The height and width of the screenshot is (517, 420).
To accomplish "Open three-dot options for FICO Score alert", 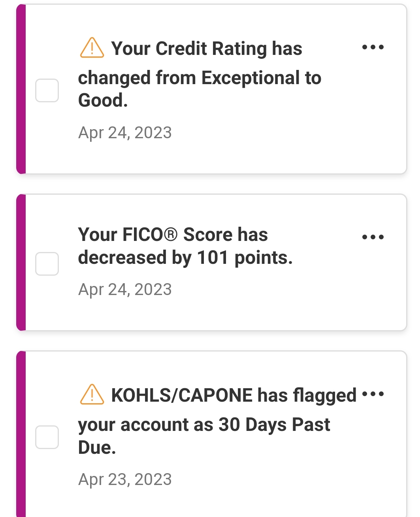I will [x=373, y=237].
